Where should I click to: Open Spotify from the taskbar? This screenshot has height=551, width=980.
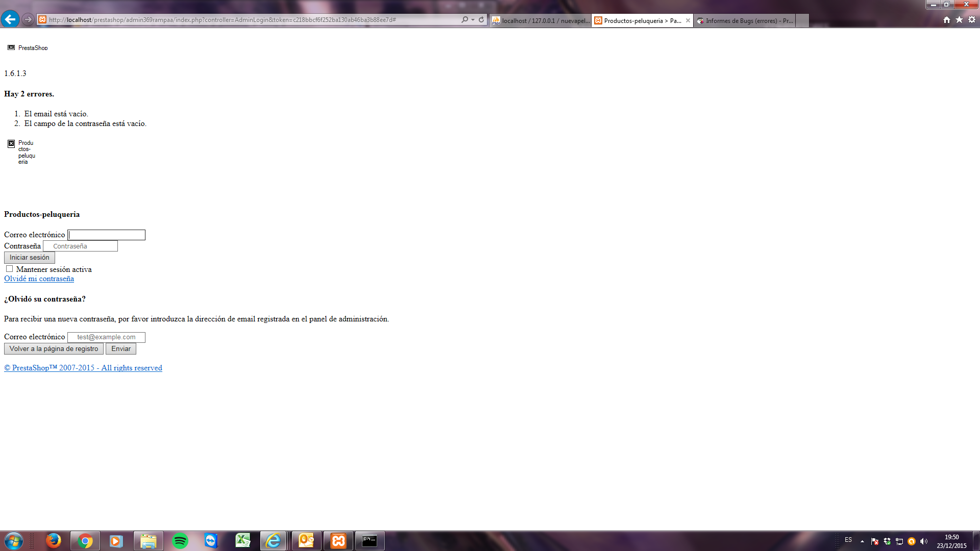(180, 541)
